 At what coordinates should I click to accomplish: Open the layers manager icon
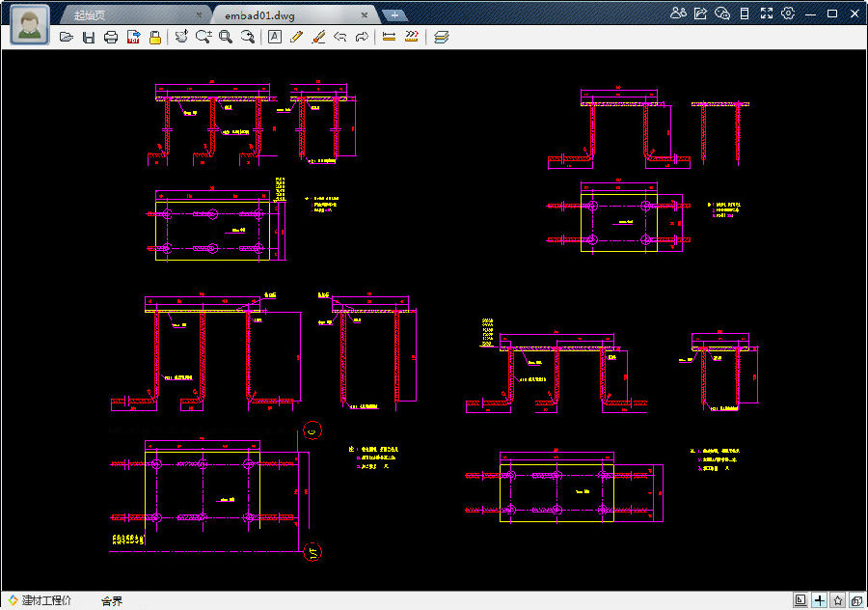pos(441,37)
